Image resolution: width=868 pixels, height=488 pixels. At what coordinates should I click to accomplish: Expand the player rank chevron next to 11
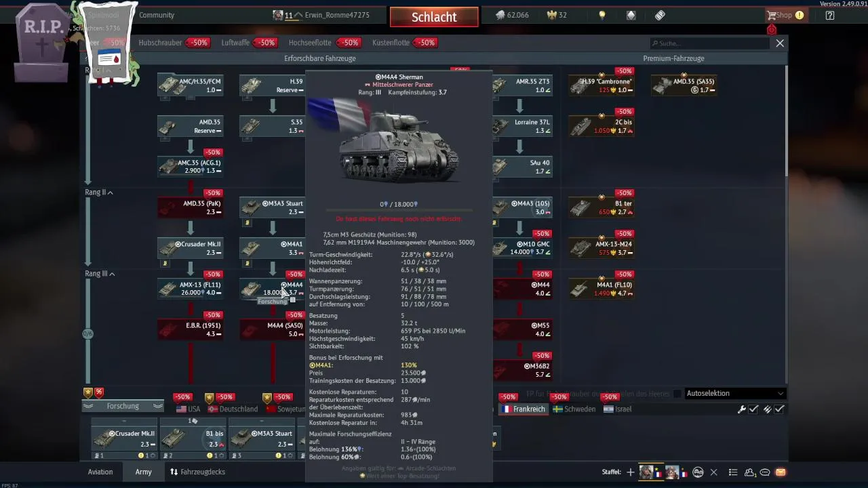coord(298,15)
